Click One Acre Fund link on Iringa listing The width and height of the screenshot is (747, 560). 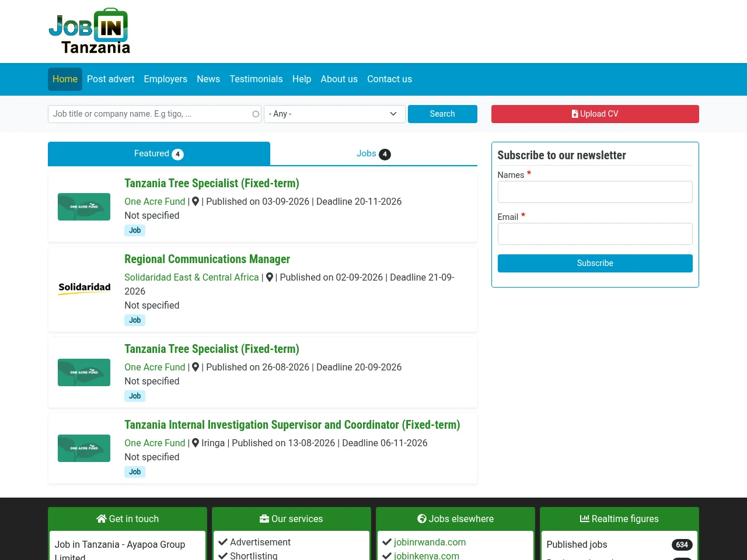tap(155, 443)
